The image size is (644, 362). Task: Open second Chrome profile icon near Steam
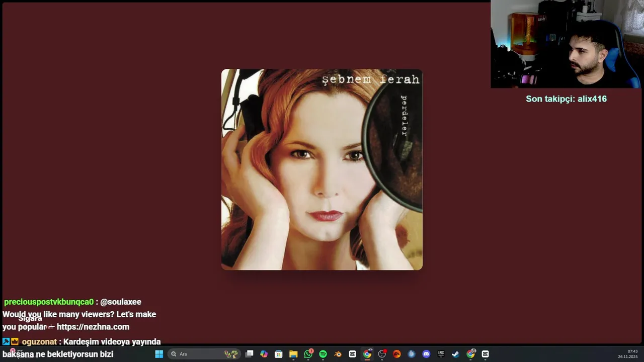point(470,354)
